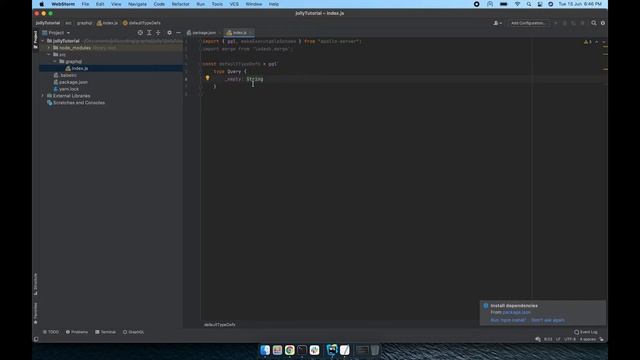Open Slack icon in the Dock
This screenshot has height=360, width=640.
pos(314,350)
